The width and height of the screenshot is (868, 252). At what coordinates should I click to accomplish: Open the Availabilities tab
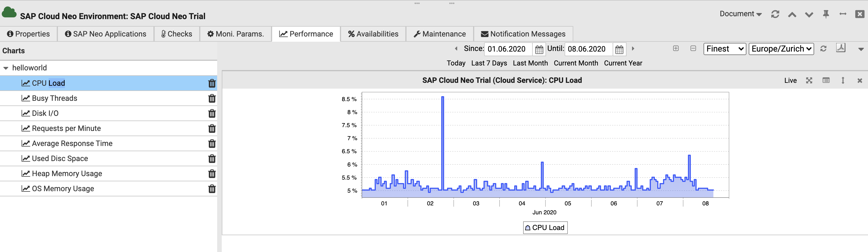373,34
